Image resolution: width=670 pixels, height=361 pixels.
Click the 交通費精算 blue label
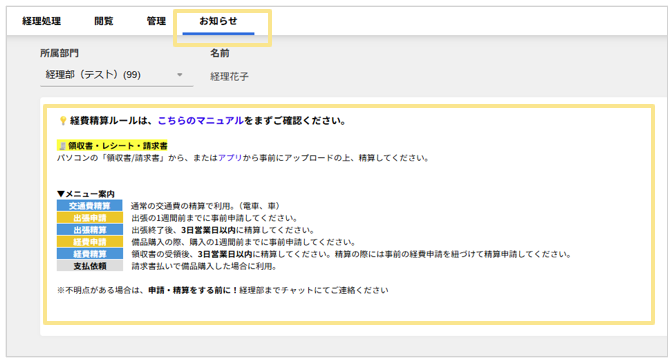point(90,206)
